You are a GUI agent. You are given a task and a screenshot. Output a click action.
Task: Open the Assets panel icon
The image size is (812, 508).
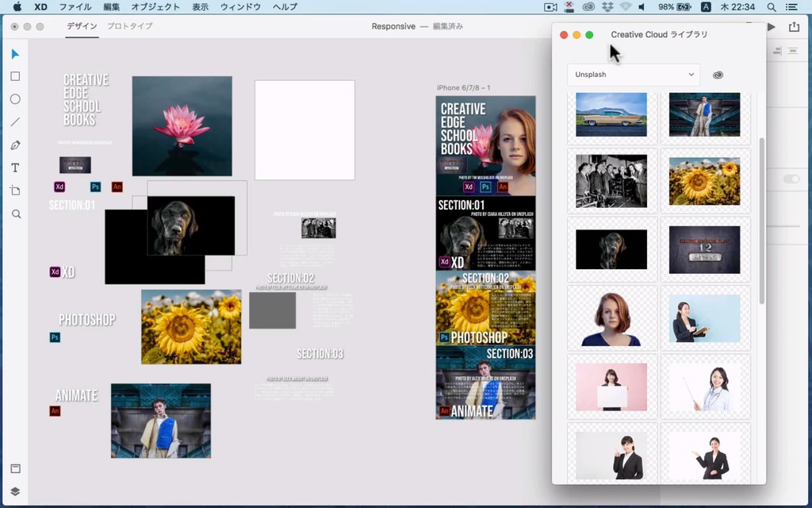coord(16,468)
